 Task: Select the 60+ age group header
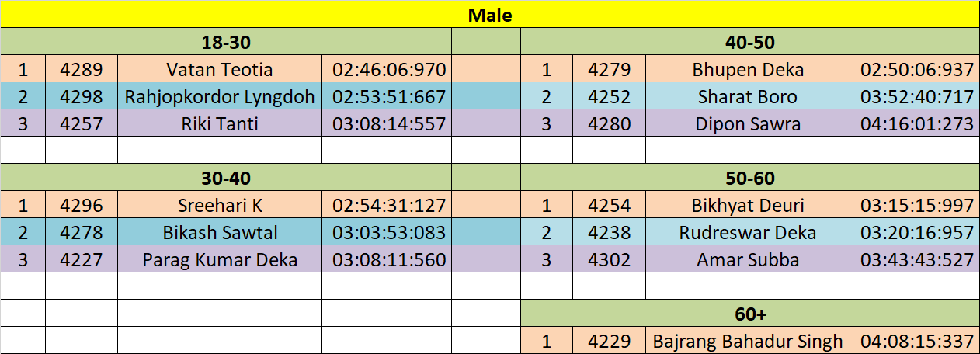[749, 314]
